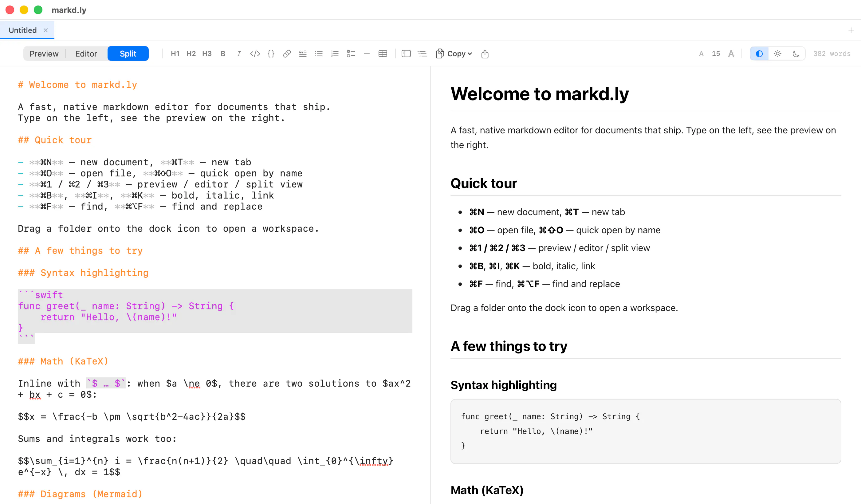Screen dimensions: 861x504
Task: Toggle the sidebar panel icon
Action: pos(406,54)
